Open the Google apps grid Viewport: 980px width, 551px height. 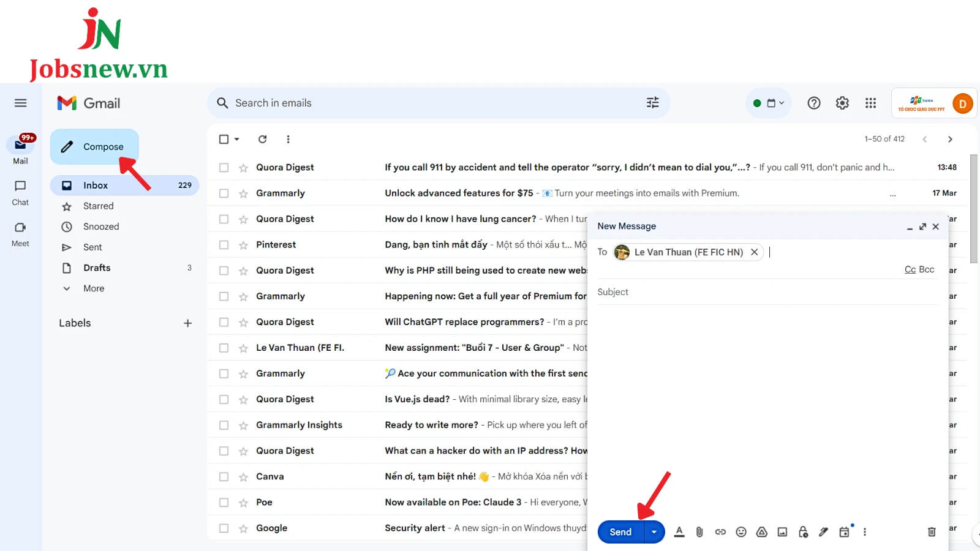[x=870, y=103]
